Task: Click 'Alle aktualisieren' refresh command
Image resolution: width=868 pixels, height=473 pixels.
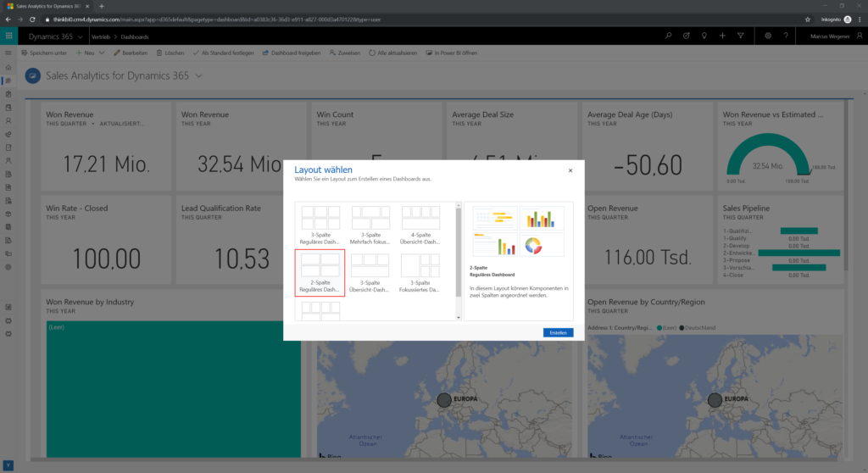Action: pyautogui.click(x=393, y=53)
